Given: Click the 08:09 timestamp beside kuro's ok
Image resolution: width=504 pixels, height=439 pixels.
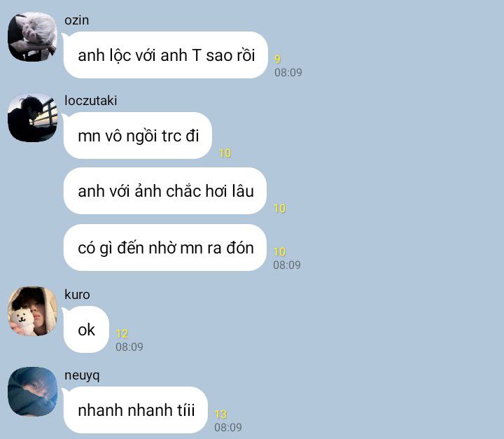Looking at the screenshot, I should click(x=129, y=347).
